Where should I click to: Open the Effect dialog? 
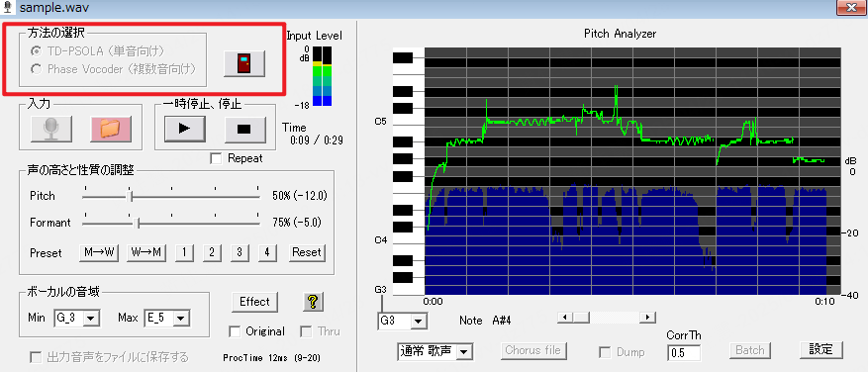[x=254, y=302]
